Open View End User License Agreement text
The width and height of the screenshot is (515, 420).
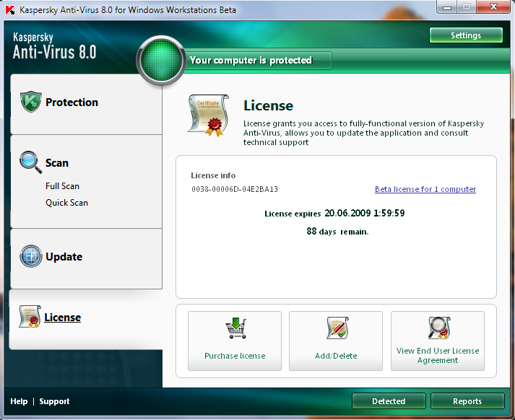438,355
